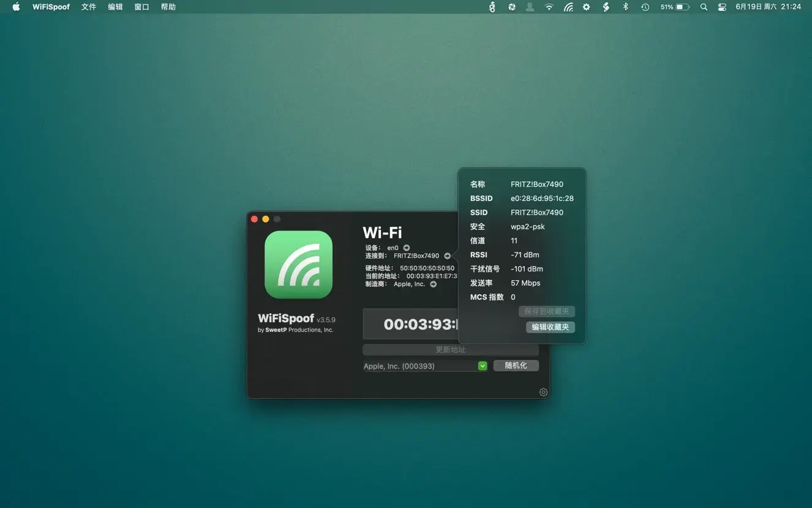
Task: Click the 编辑收藏夹 button
Action: [x=550, y=327]
